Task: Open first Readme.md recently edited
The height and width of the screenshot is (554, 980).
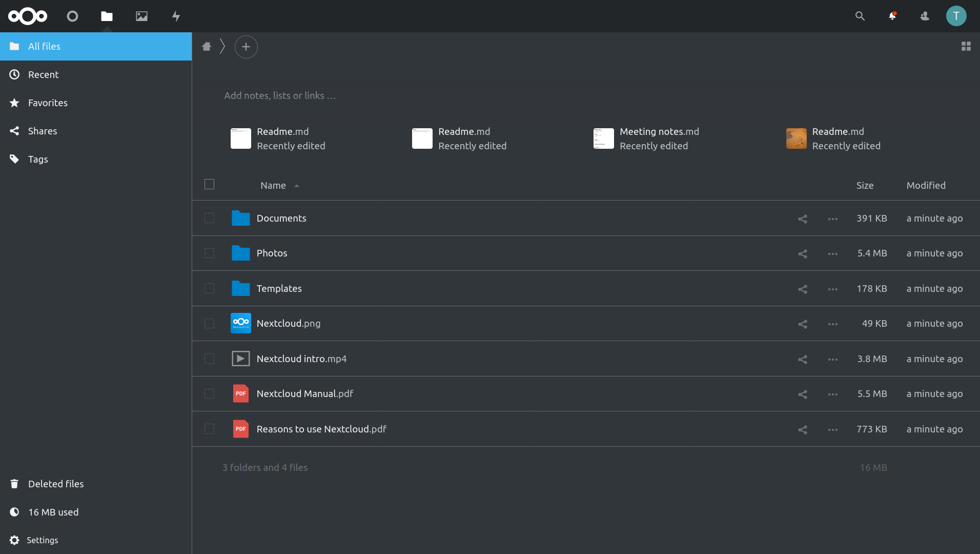Action: [278, 138]
